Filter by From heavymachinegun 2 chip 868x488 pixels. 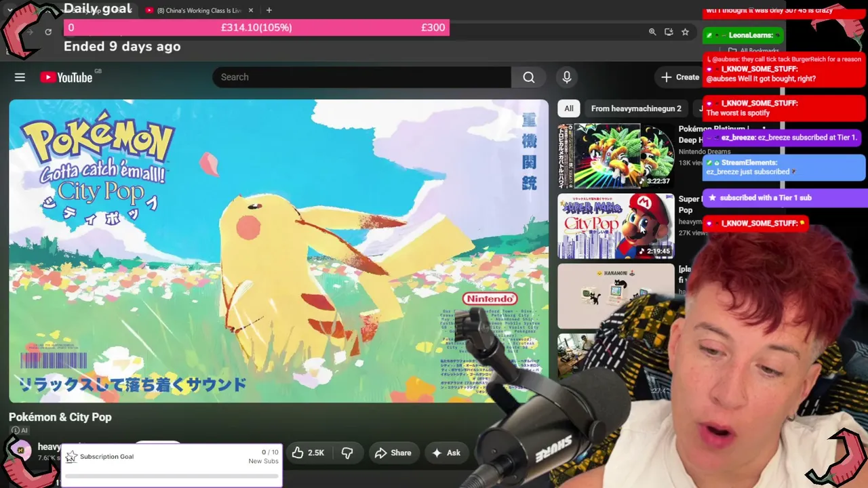coord(636,108)
